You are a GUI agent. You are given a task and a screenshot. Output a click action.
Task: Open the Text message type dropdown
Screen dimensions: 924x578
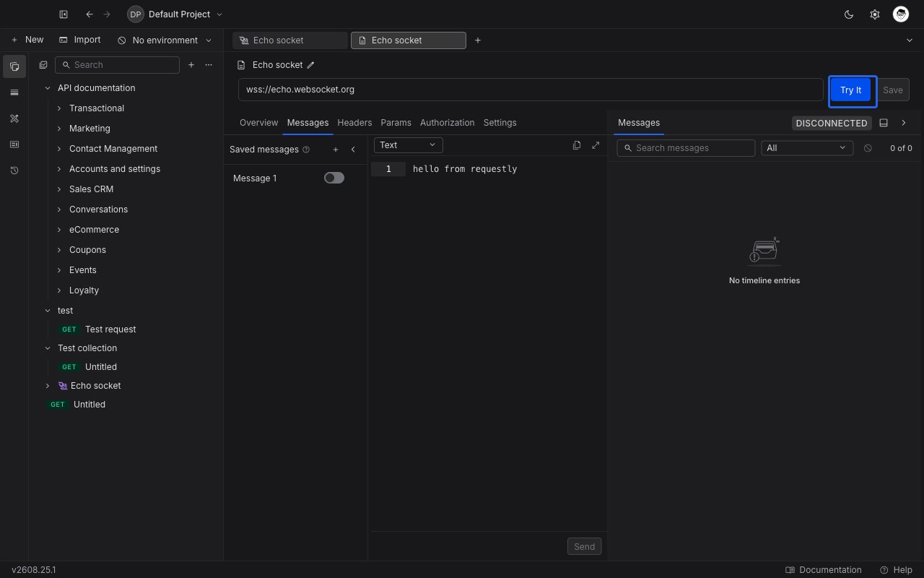(409, 145)
